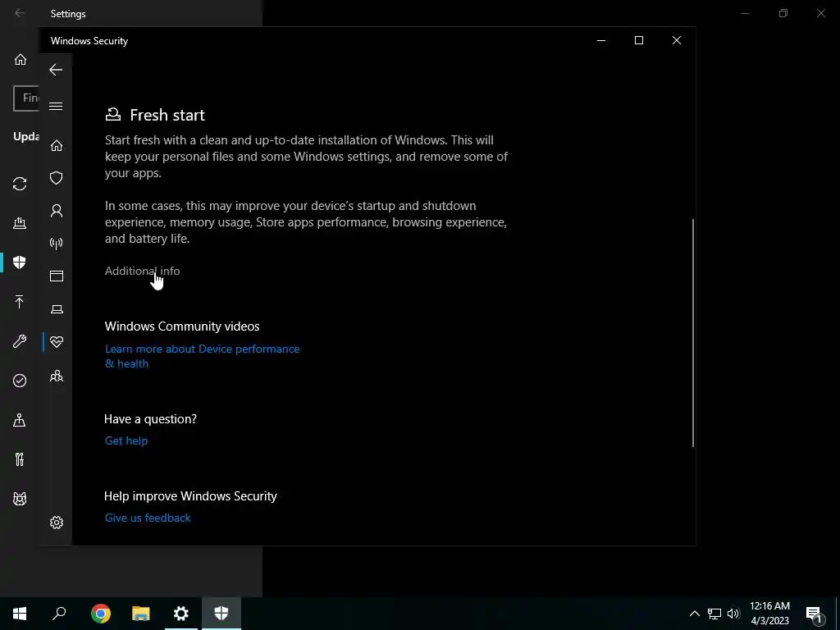Open Windows Security Home icon
Screen dimensions: 840x630
tap(57, 145)
